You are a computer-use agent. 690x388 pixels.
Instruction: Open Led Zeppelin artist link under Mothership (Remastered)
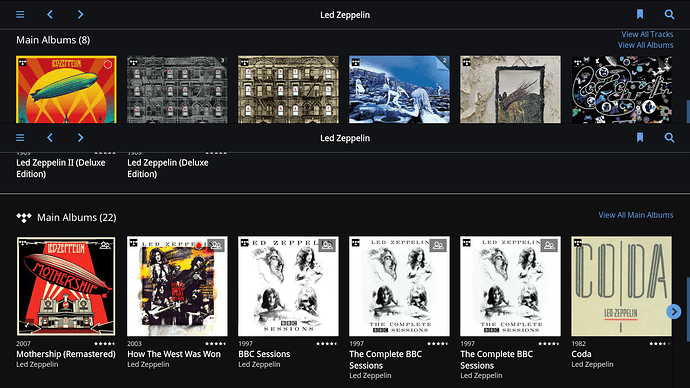37,364
